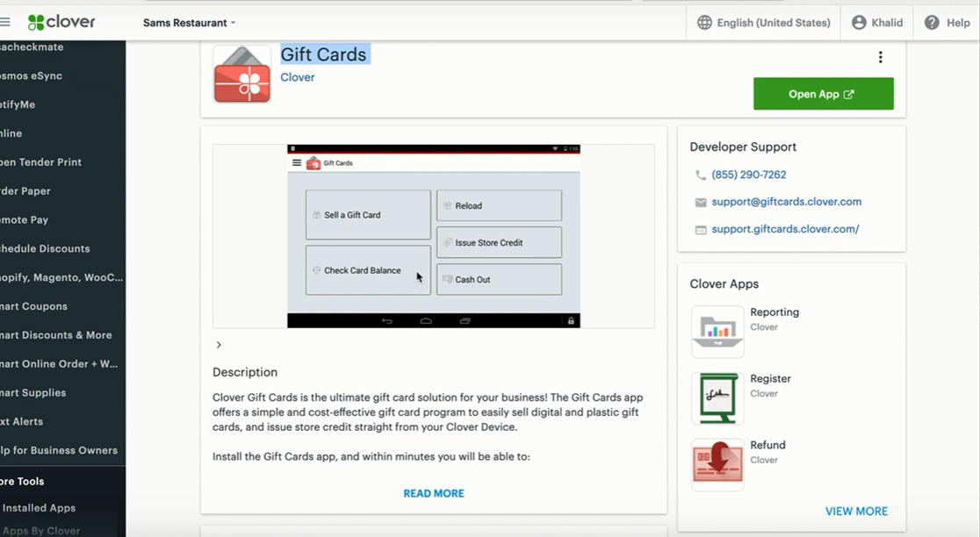The height and width of the screenshot is (537, 980).
Task: Click the Open App button
Action: pyautogui.click(x=823, y=94)
